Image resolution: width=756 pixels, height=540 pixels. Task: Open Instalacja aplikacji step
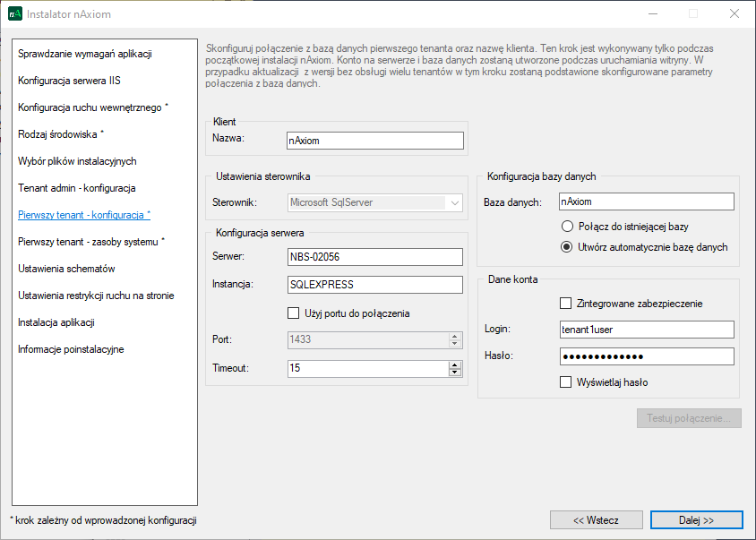click(56, 322)
